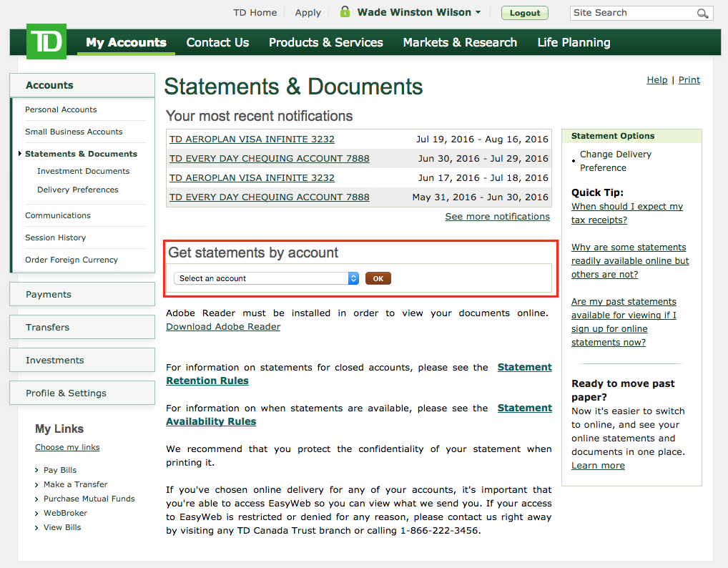Image resolution: width=728 pixels, height=568 pixels.
Task: Expand the Investments section
Action: (x=82, y=361)
